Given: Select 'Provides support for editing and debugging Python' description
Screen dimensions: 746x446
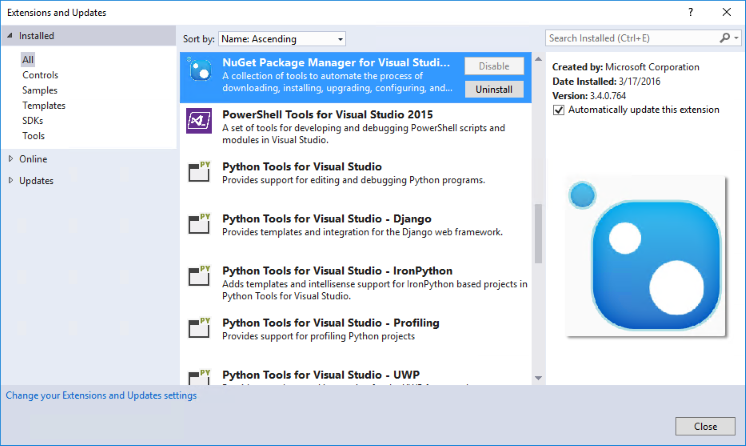Looking at the screenshot, I should point(353,180).
